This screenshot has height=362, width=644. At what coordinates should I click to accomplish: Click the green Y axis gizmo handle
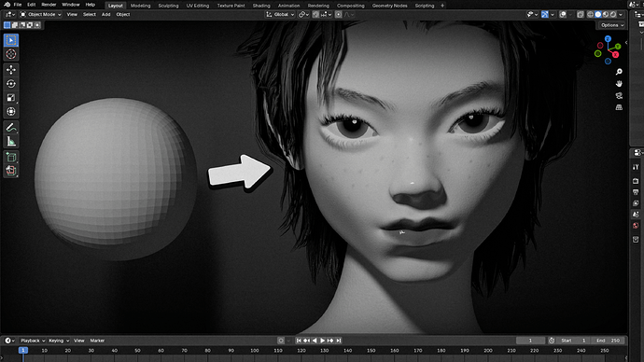618,47
